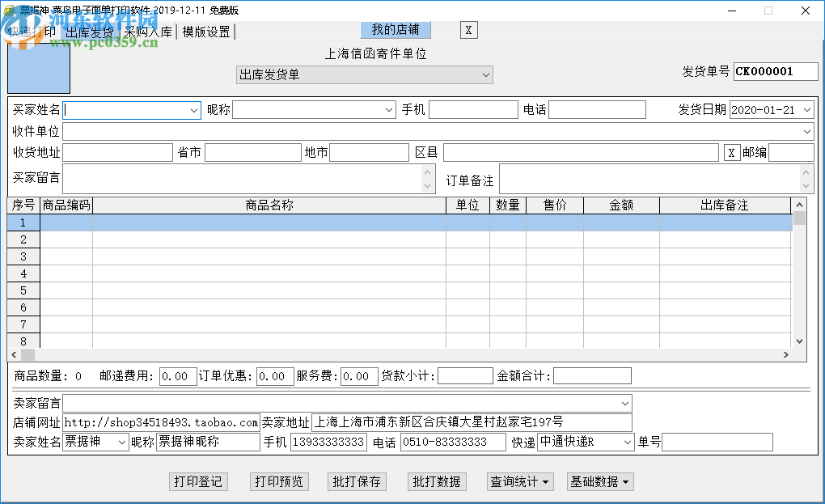Image resolution: width=825 pixels, height=504 pixels.
Task: Open the 买家姓名 combo box dropdown
Action: click(x=195, y=109)
